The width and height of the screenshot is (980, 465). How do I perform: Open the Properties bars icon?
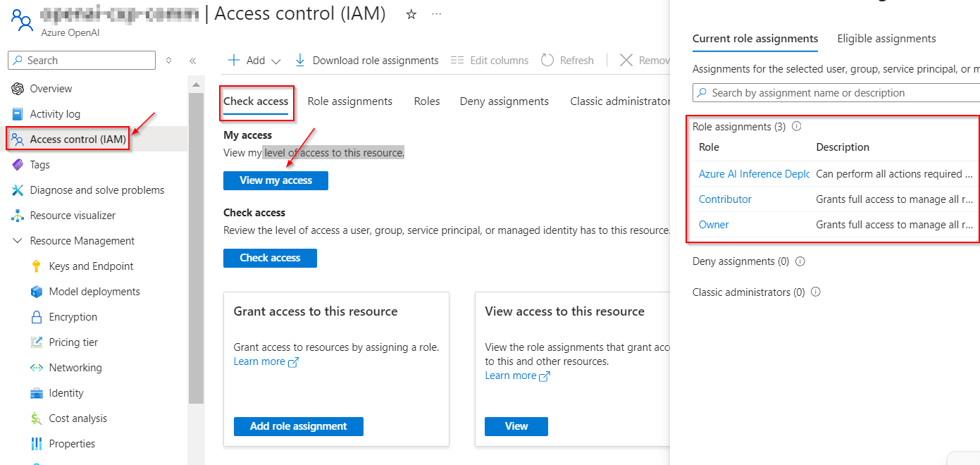[x=37, y=444]
